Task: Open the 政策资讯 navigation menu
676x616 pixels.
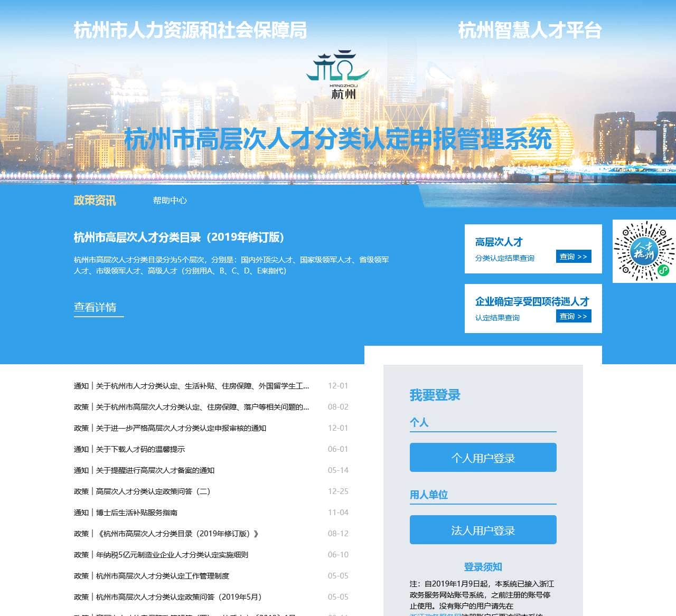Action: [95, 201]
